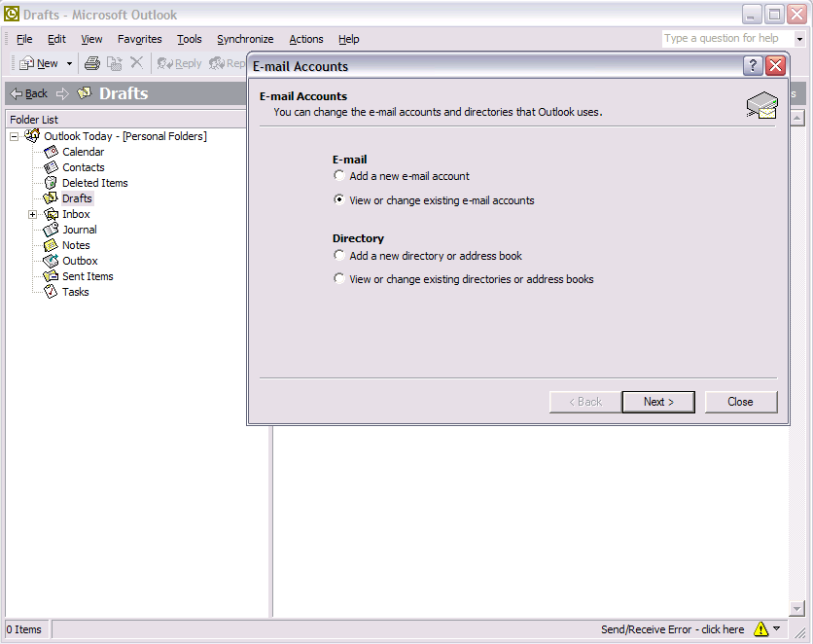Open the Synchronize menu
813x644 pixels.
click(245, 39)
